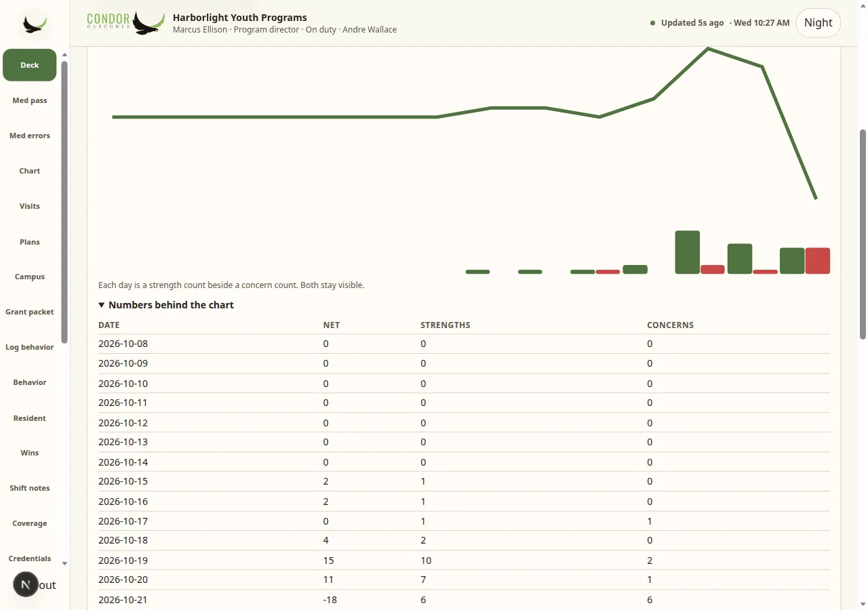Click net value 15 in table
Viewport: 868px width, 610px height.
click(x=329, y=561)
